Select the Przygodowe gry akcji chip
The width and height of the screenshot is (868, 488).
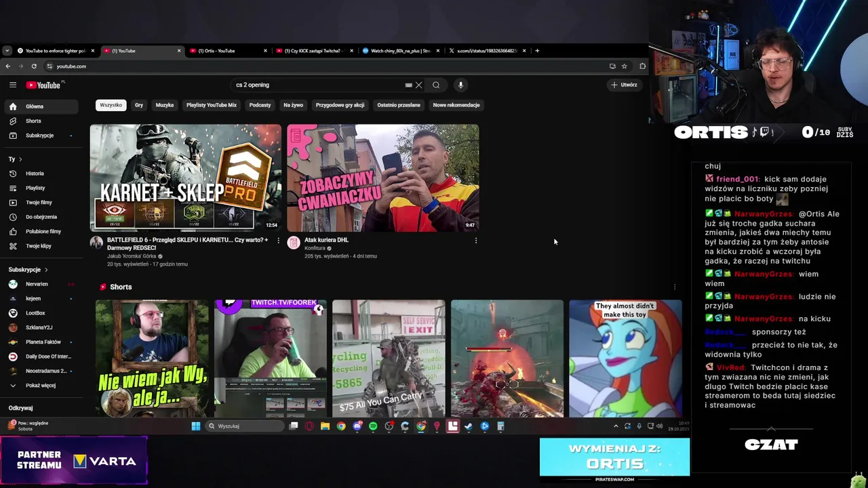[340, 105]
